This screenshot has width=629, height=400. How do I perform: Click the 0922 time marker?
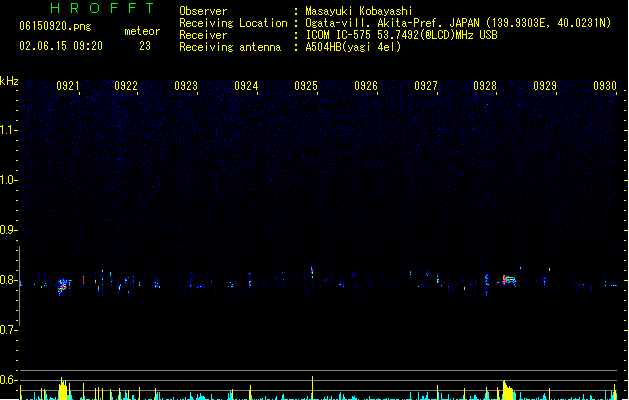point(126,86)
